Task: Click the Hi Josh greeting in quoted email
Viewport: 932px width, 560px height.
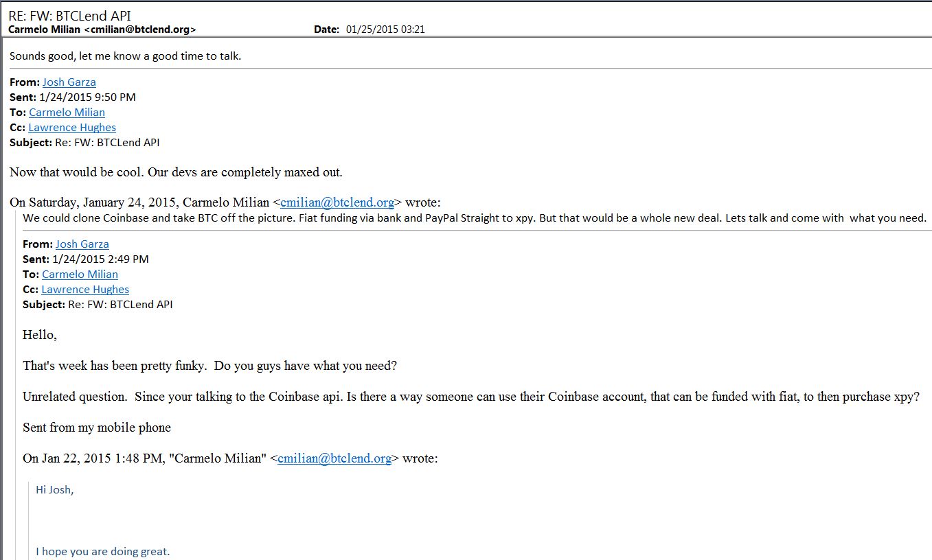Action: (x=54, y=490)
